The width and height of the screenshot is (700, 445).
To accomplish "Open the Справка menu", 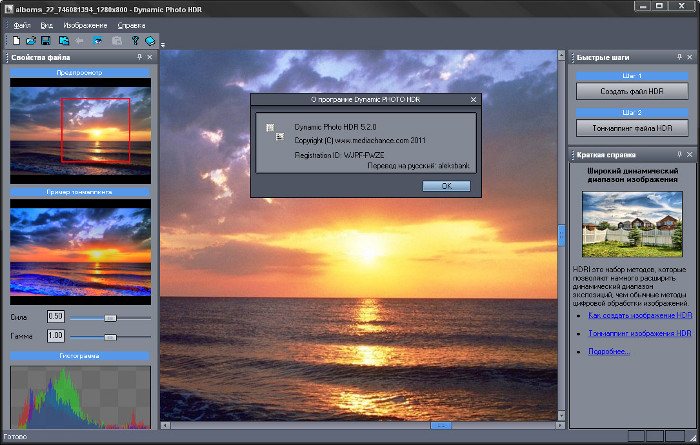I will pyautogui.click(x=131, y=24).
